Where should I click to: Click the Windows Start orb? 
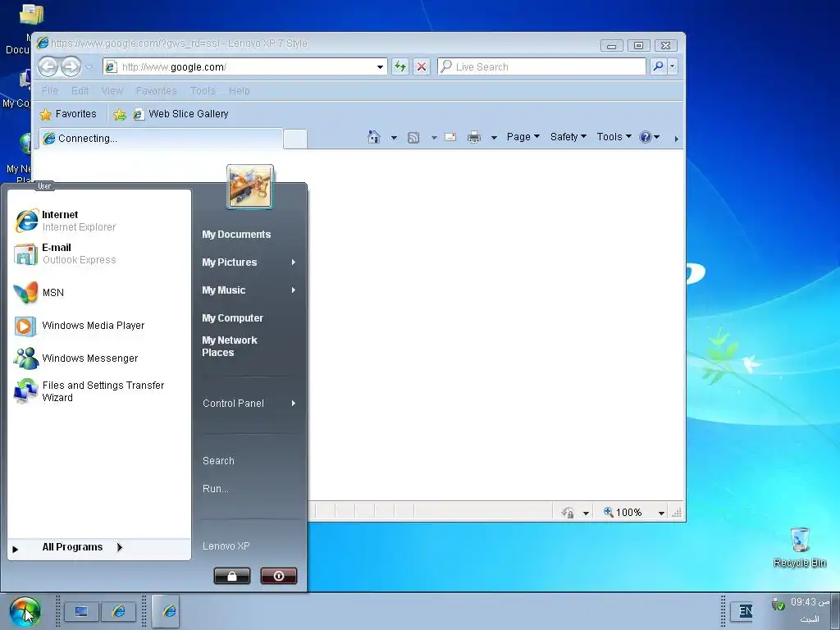coord(25,612)
